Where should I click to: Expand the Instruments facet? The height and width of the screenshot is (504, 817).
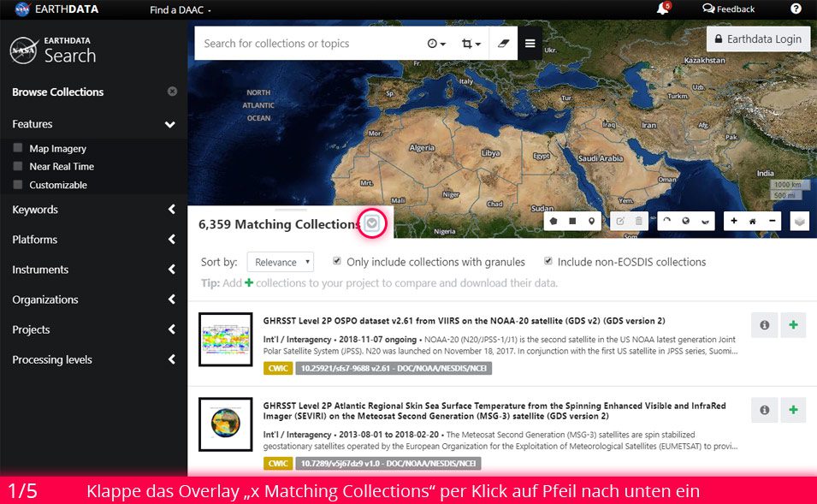coord(94,270)
